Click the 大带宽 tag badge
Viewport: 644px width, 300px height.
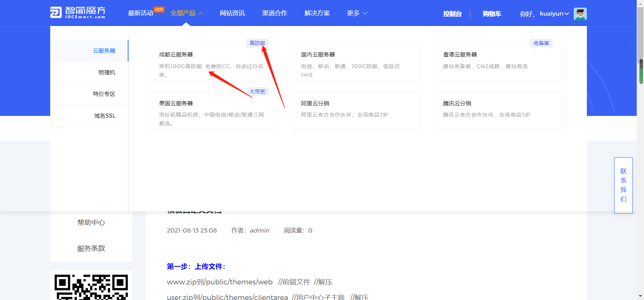257,92
